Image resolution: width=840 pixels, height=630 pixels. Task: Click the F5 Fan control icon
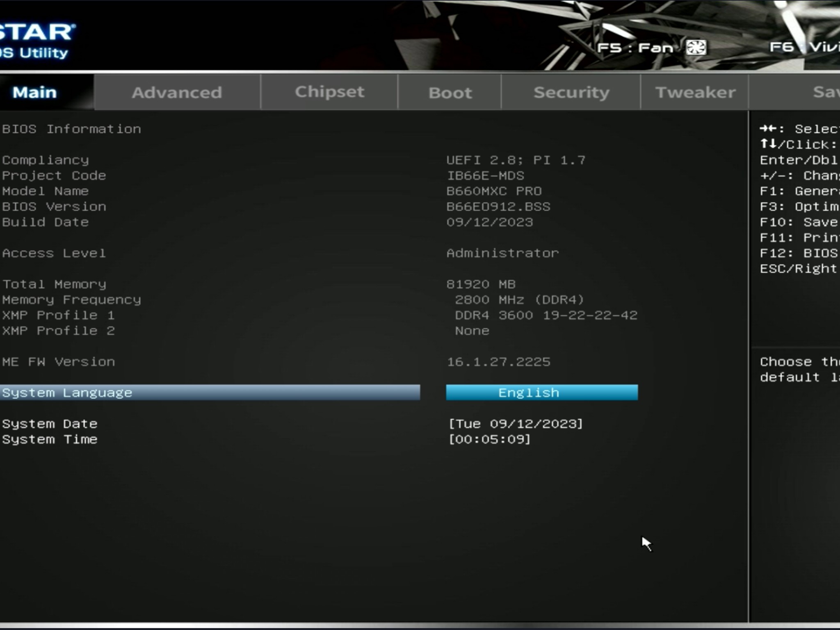[x=696, y=48]
